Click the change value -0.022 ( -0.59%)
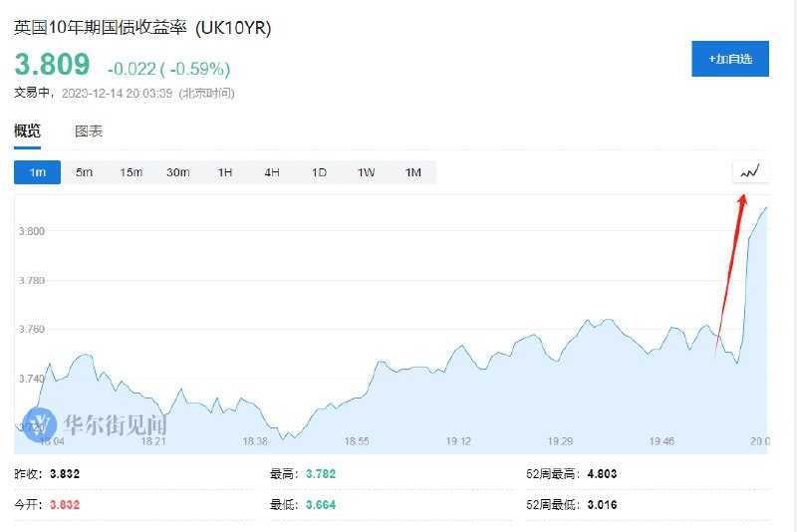The height and width of the screenshot is (532, 797). [168, 69]
